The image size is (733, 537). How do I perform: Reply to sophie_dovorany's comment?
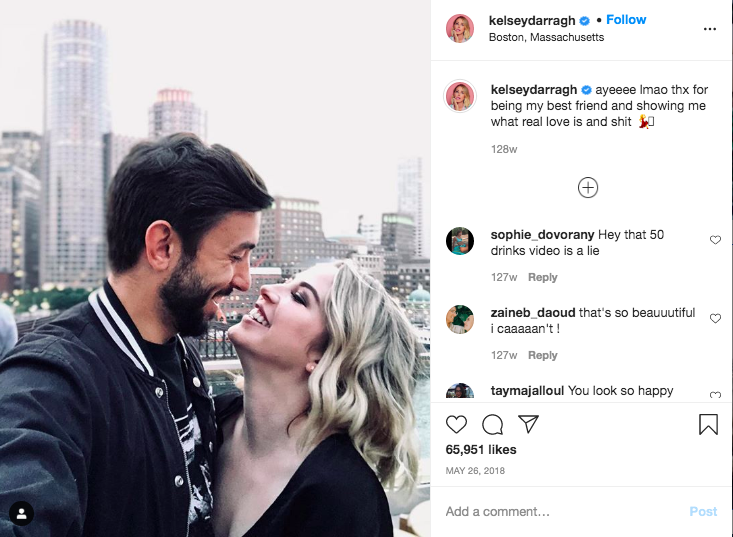click(542, 277)
